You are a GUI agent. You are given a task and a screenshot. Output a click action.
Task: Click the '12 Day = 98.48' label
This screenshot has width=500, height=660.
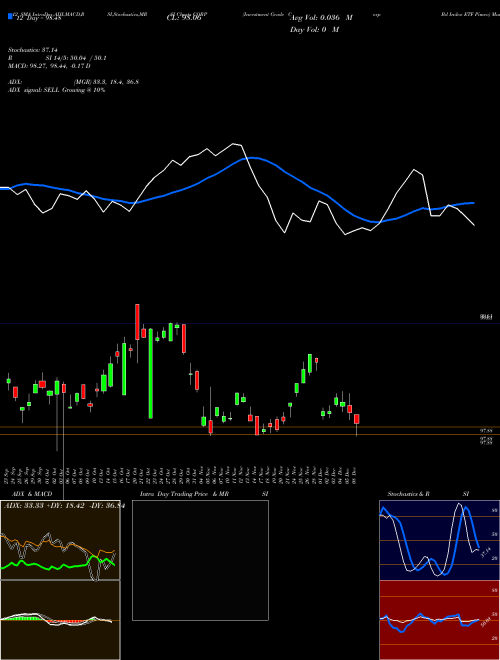(39, 18)
